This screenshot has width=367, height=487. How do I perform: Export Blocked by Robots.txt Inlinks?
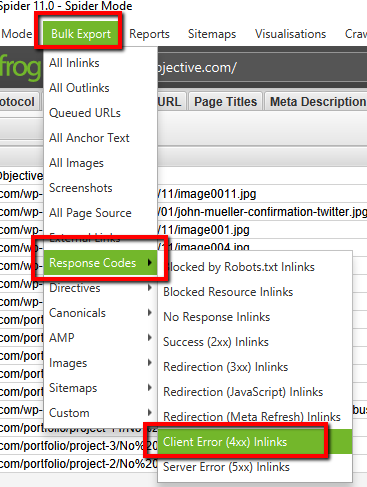(255, 267)
